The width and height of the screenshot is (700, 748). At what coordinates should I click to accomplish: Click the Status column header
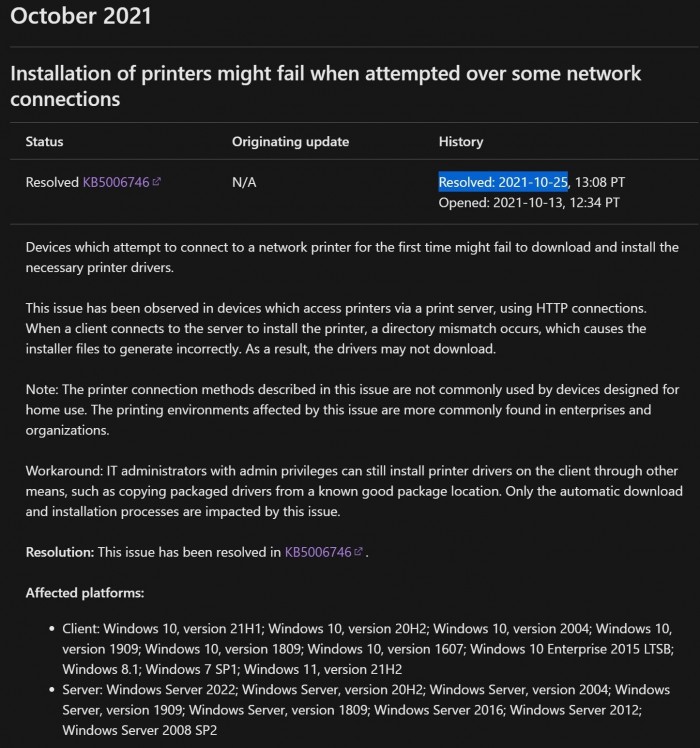click(44, 142)
